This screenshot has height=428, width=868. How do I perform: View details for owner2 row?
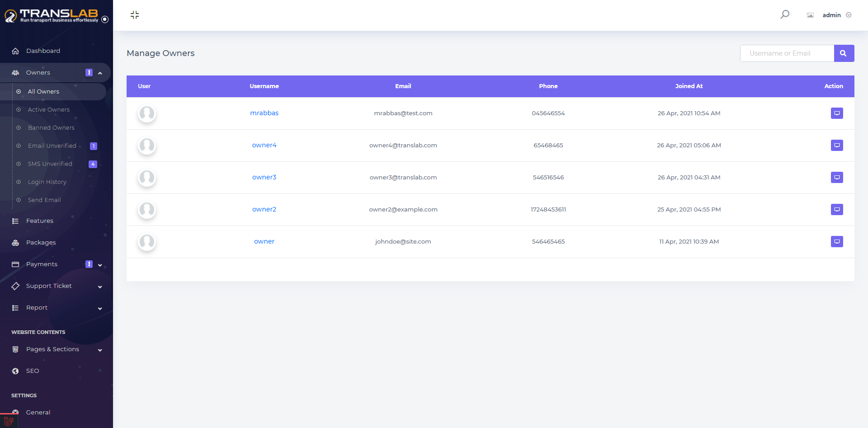(837, 209)
